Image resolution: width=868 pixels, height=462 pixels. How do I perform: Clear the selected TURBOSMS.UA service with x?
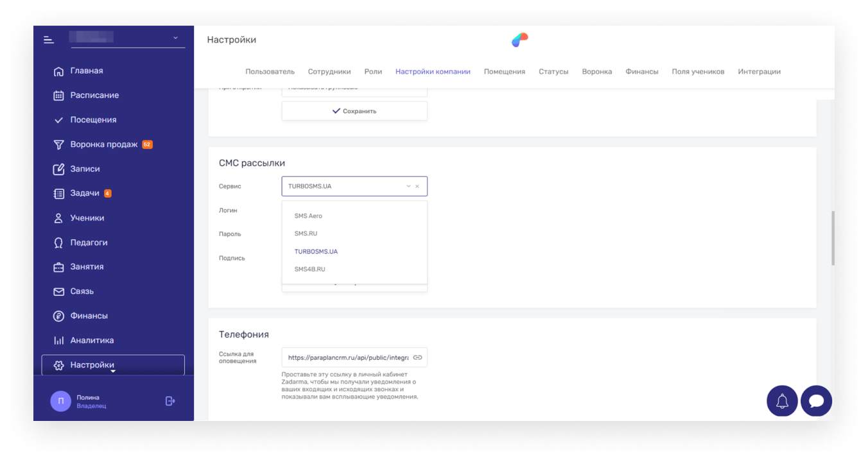point(417,187)
